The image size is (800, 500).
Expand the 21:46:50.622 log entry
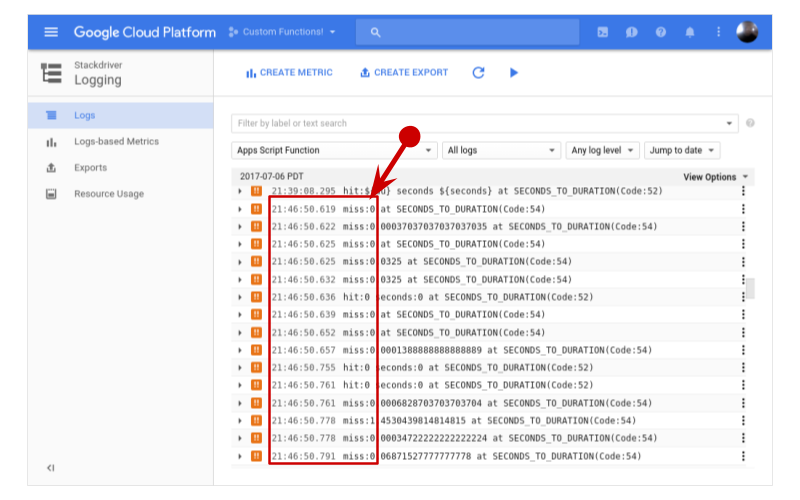(240, 227)
